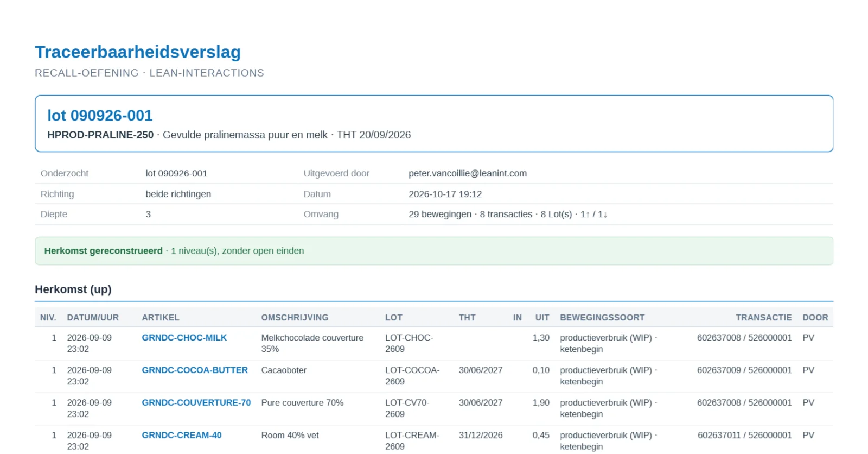868x454 pixels.
Task: Select the LOT-CREAM-2609 lot cell
Action: click(412, 441)
